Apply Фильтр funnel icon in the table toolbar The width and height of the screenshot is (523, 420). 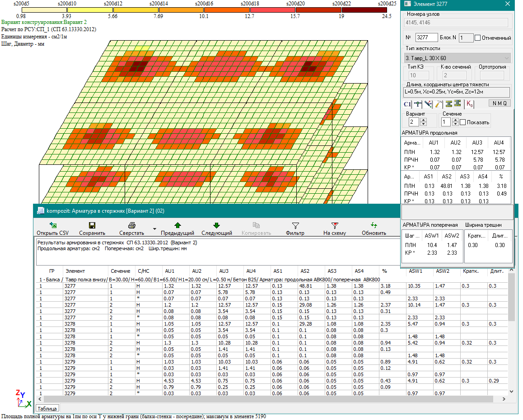coord(295,225)
